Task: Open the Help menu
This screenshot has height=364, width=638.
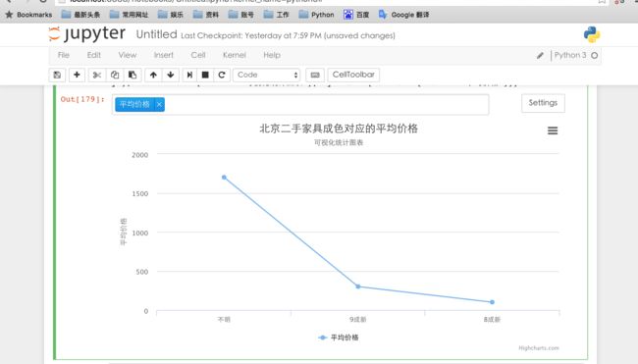Action: pos(272,55)
